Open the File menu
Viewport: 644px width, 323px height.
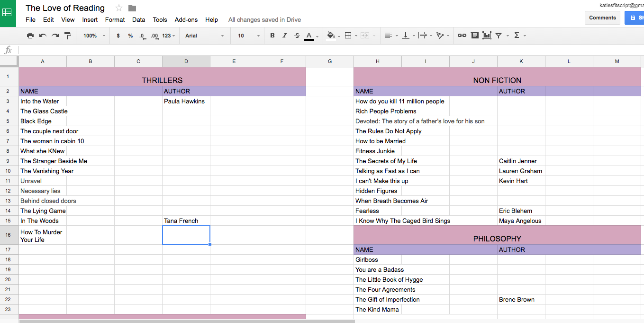tap(31, 19)
